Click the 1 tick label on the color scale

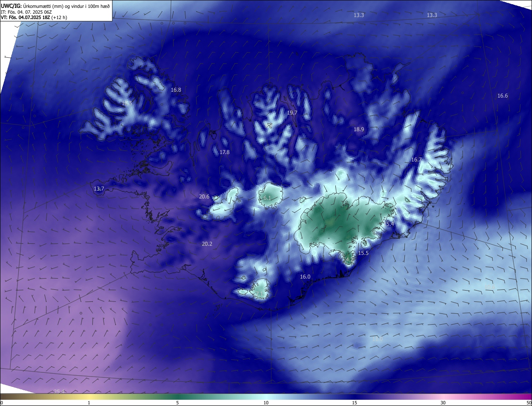point(89,403)
